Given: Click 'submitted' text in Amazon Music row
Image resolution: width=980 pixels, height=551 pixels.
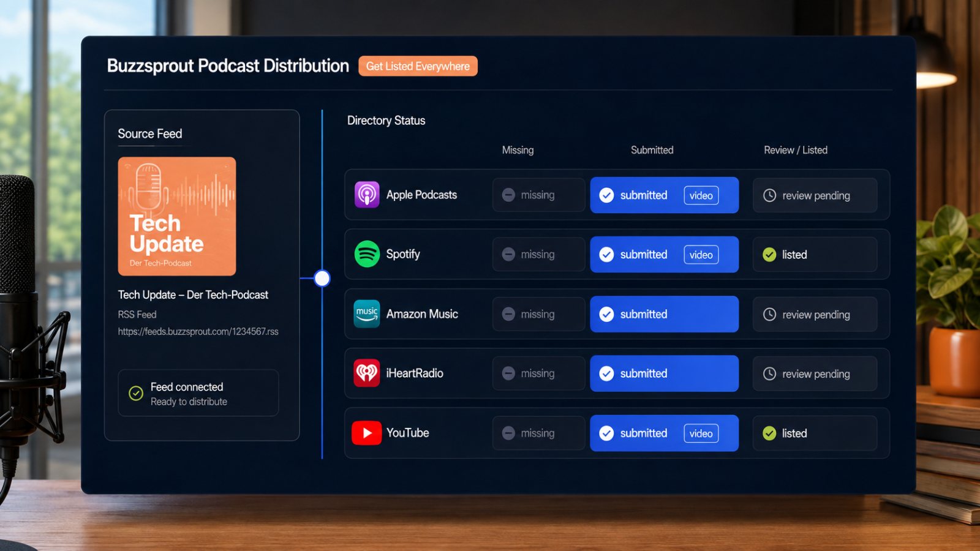Looking at the screenshot, I should point(644,314).
